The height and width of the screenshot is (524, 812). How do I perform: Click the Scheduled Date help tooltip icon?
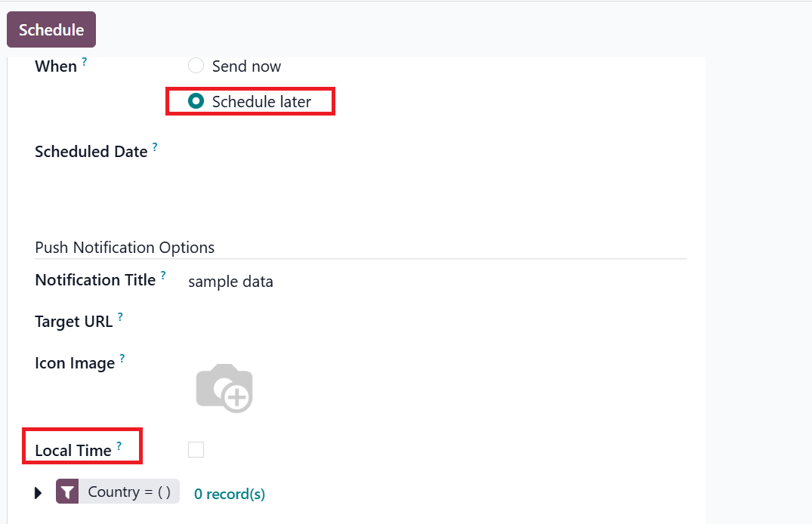coord(155,147)
